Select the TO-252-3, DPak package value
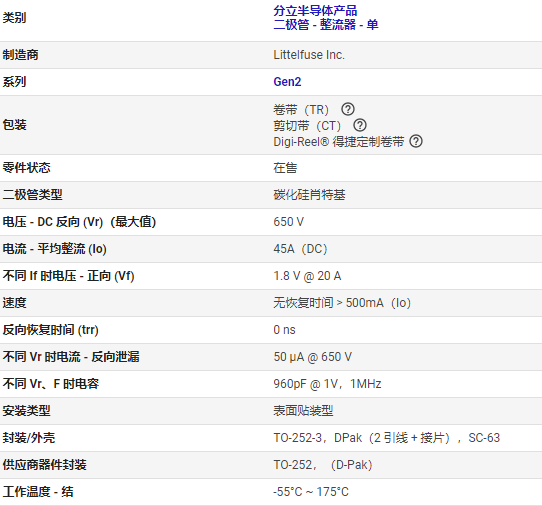 point(386,438)
